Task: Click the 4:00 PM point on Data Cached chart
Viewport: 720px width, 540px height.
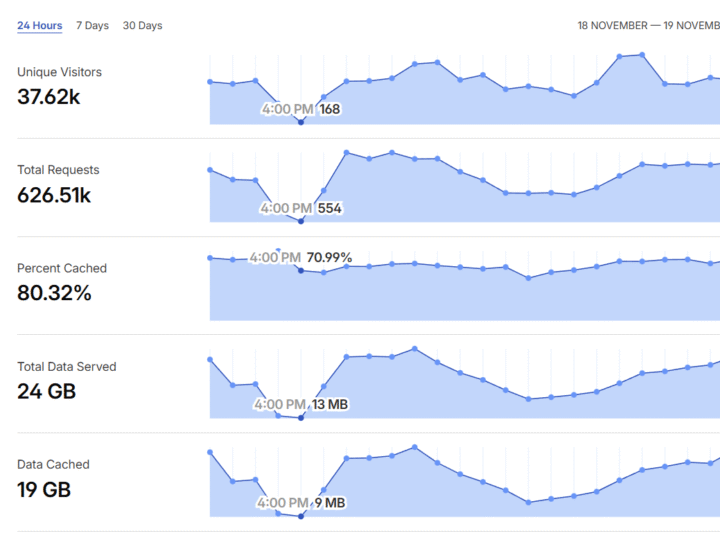Action: (300, 516)
